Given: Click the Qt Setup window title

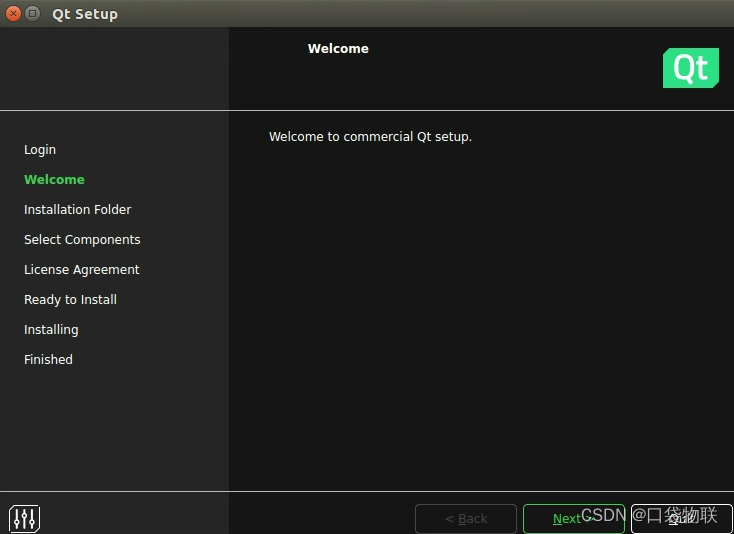Looking at the screenshot, I should (x=85, y=14).
